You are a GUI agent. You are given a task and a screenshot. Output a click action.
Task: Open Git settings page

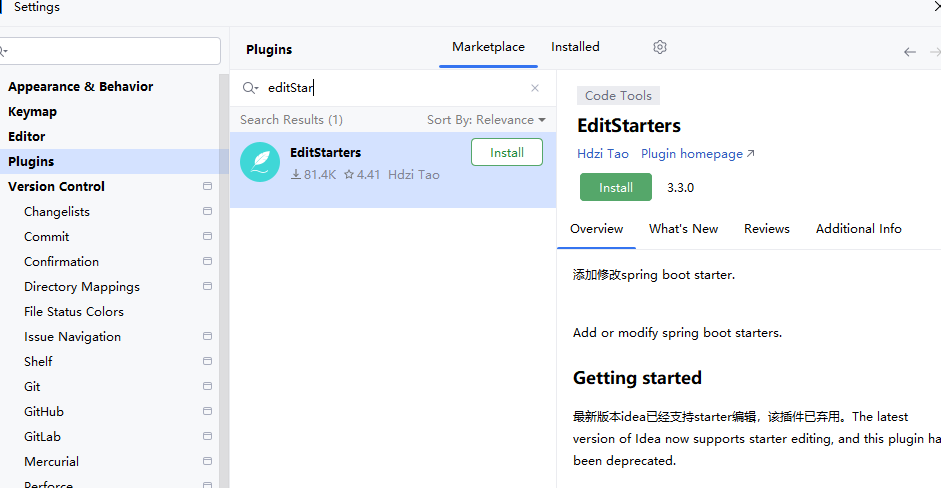32,386
